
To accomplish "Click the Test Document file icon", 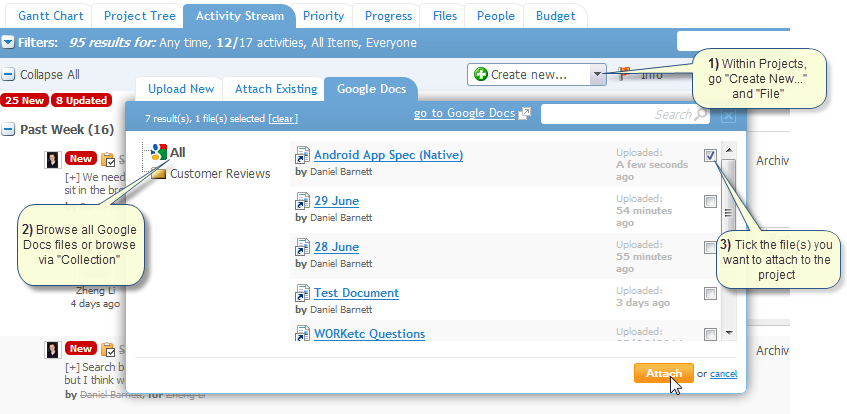I will click(300, 293).
